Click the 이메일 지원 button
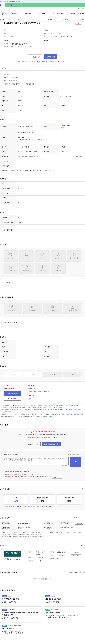Screen dimensions: 85x644 (13, 399)
